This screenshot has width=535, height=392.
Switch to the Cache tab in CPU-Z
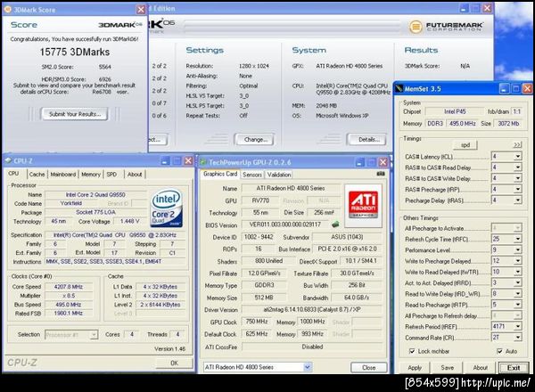click(x=37, y=175)
